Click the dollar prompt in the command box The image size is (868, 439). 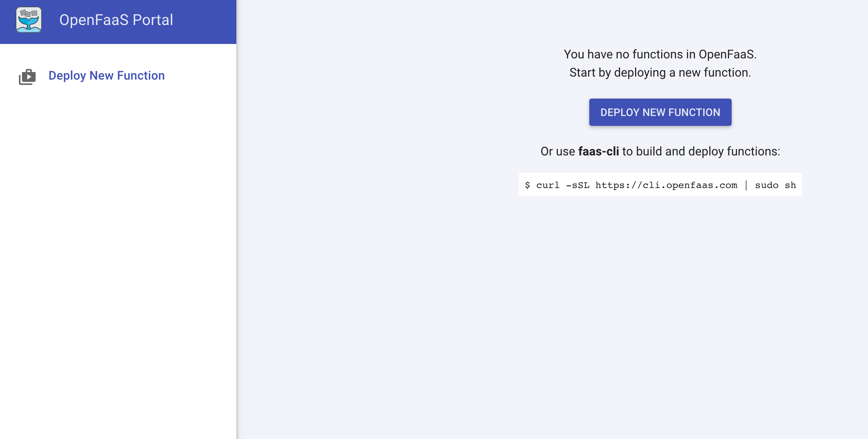tap(527, 185)
